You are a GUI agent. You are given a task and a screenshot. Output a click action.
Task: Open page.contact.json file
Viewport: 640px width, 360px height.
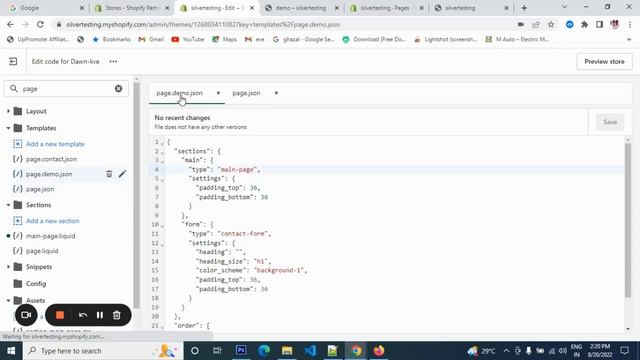51,159
